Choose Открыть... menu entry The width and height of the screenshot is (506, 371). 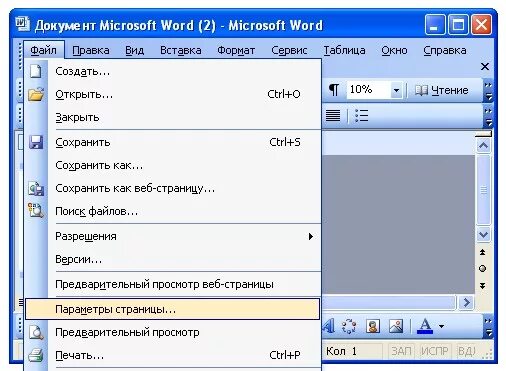pos(173,95)
